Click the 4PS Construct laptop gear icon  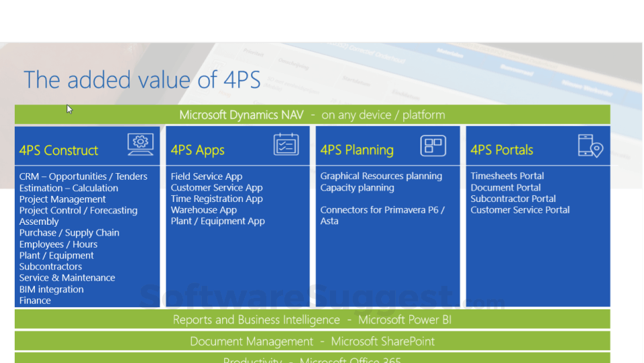click(140, 144)
